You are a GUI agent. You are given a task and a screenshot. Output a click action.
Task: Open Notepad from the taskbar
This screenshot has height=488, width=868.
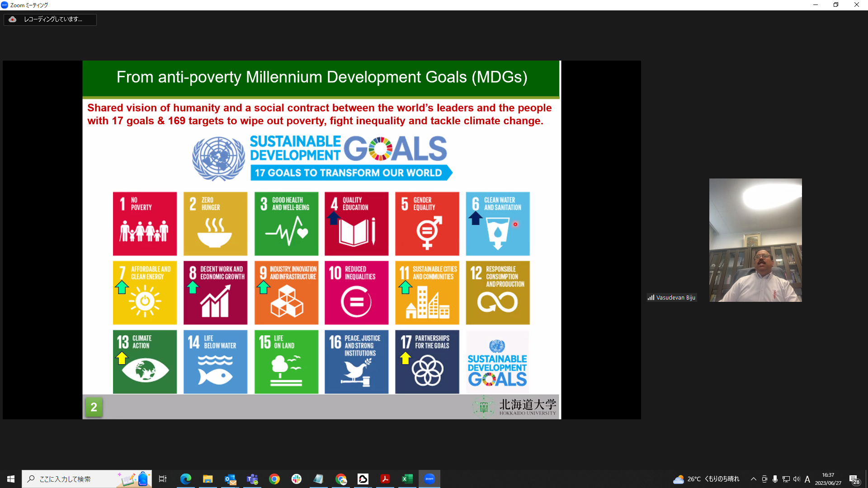tap(319, 479)
